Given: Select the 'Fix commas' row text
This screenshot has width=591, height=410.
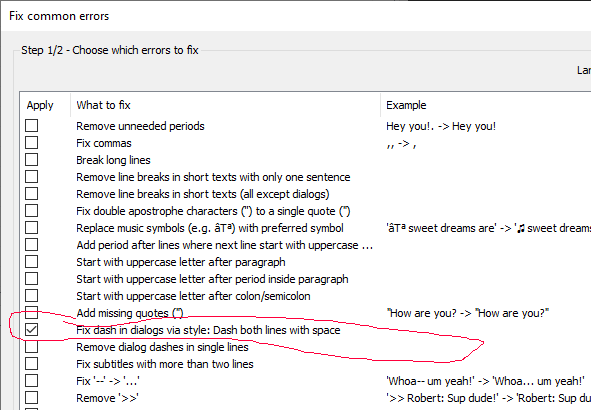Looking at the screenshot, I should pyautogui.click(x=104, y=143).
